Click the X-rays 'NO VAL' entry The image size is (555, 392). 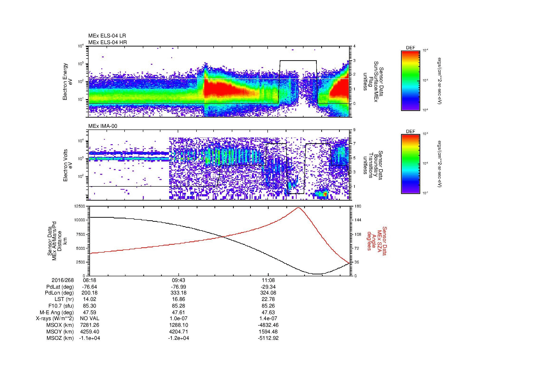click(89, 318)
